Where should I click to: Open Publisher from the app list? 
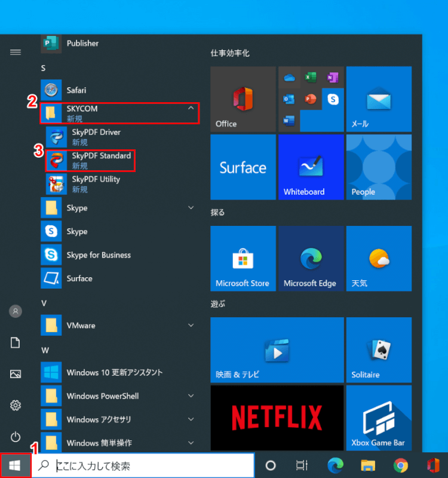pyautogui.click(x=119, y=43)
